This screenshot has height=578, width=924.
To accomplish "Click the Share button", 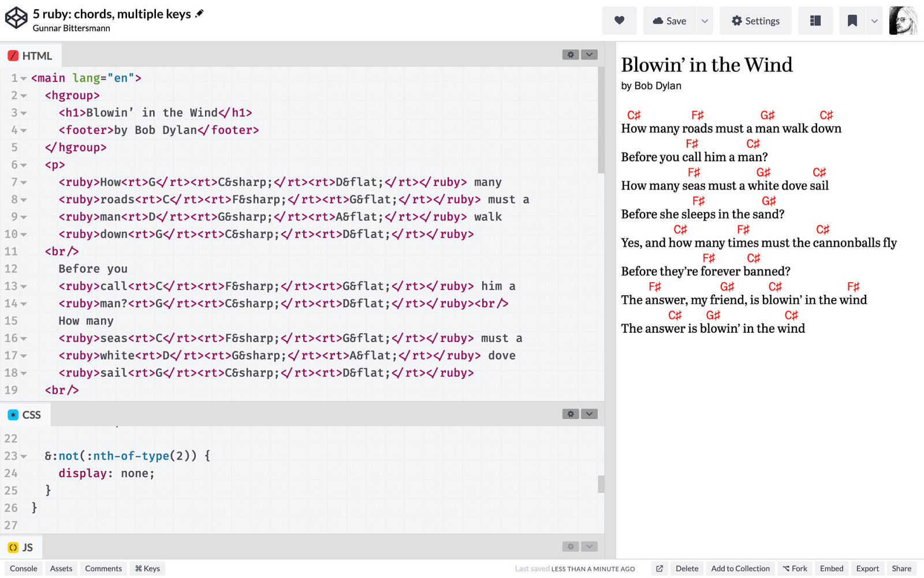I will point(901,569).
